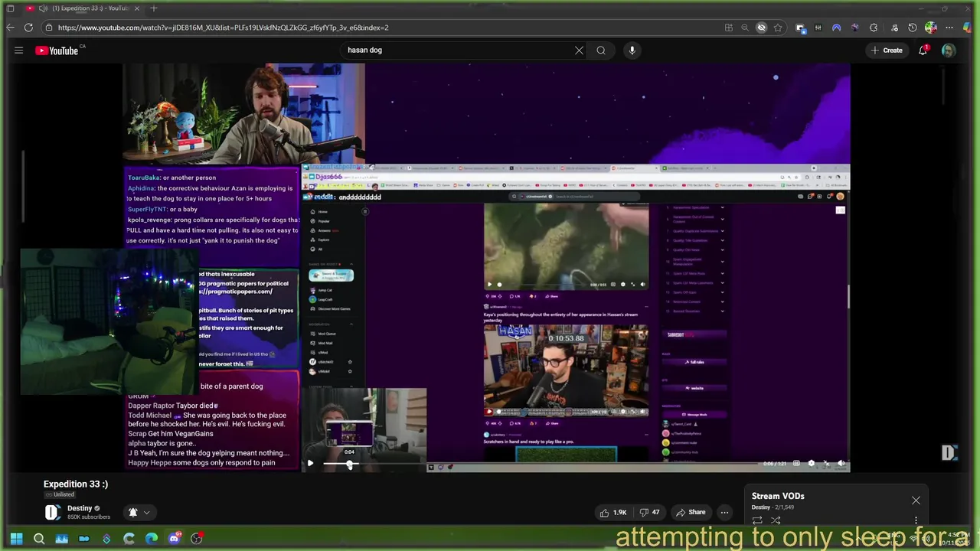Viewport: 980px width, 551px height.
Task: Click the video title 'Expedition 33 :)'
Action: click(x=76, y=484)
